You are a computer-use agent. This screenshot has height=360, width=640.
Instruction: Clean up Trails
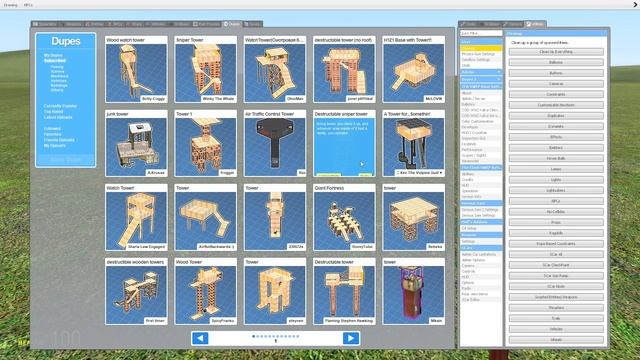click(x=556, y=318)
